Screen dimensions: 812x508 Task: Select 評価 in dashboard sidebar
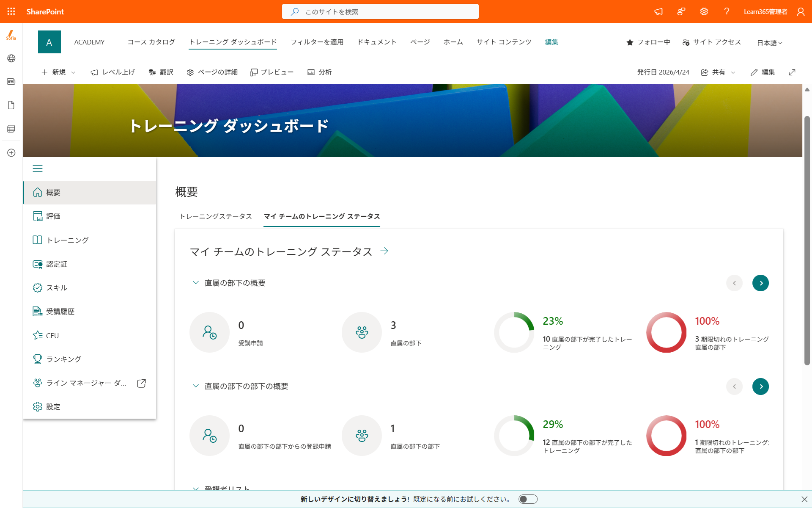tap(90, 216)
